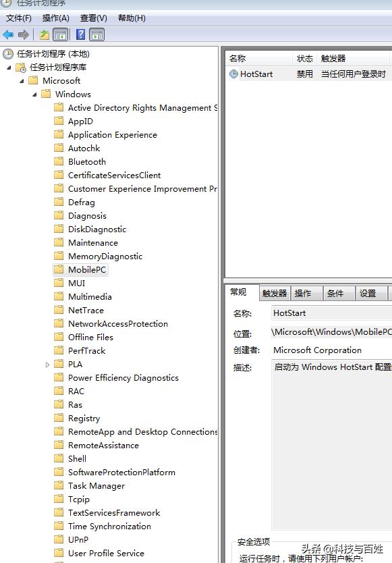The height and width of the screenshot is (563, 392).
Task: Click the Microsoft folder icon in the tree
Action: 33,80
